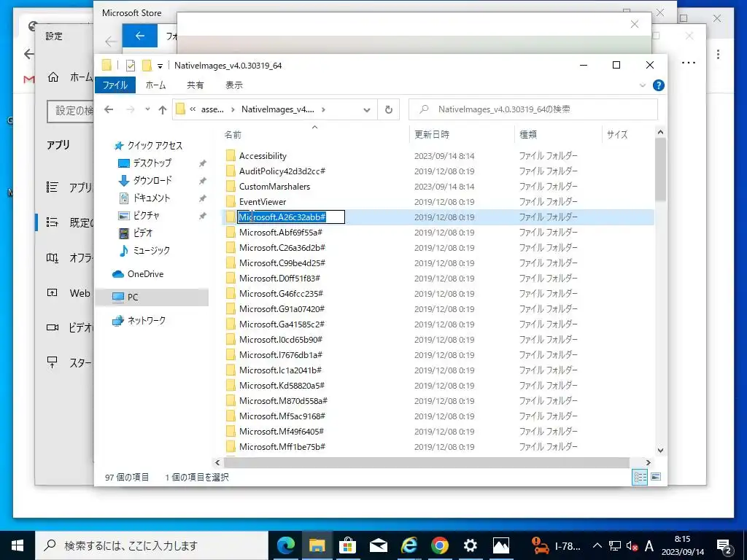Click the Microsoft.C26a36d2b# folder icon
747x560 pixels.
tap(231, 248)
